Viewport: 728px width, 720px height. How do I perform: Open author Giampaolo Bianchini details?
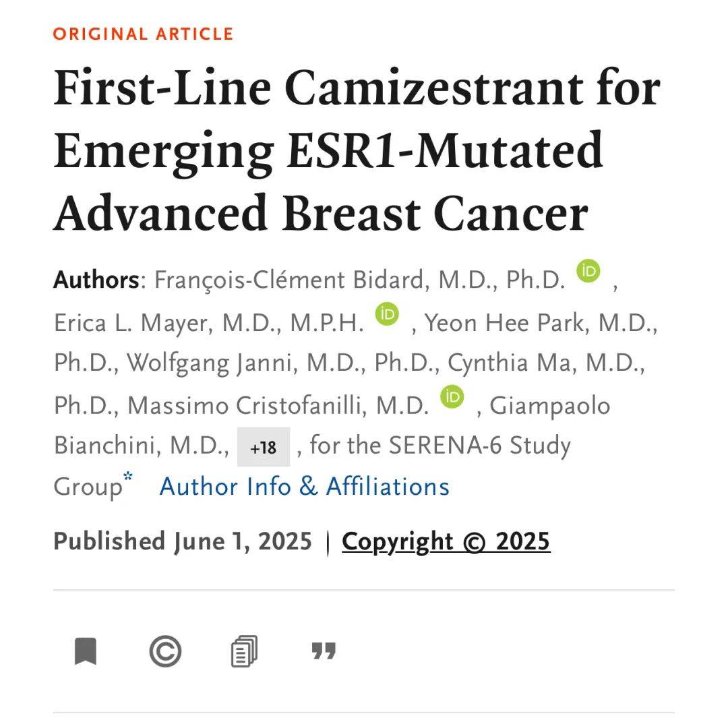pyautogui.click(x=332, y=425)
